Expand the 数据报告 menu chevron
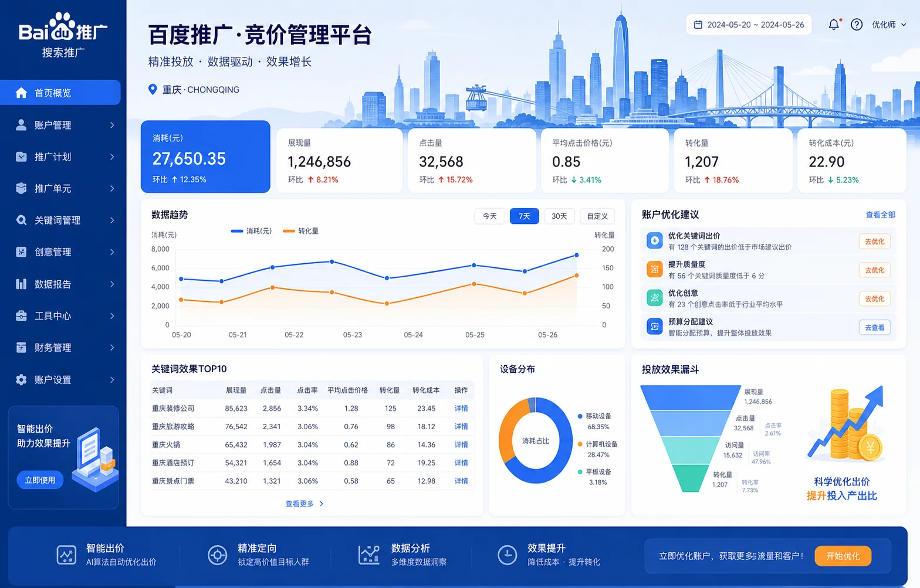 pyautogui.click(x=112, y=284)
